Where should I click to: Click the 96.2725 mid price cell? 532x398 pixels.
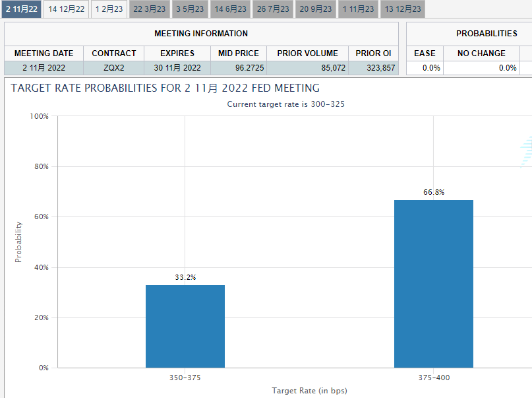tap(245, 67)
